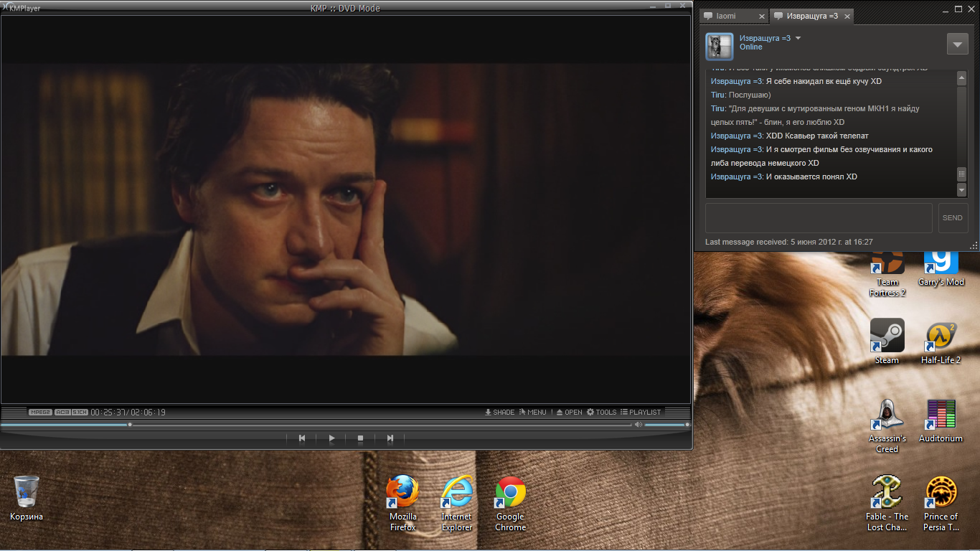
Task: Open the KMPlayer Playlist panel
Action: (641, 412)
